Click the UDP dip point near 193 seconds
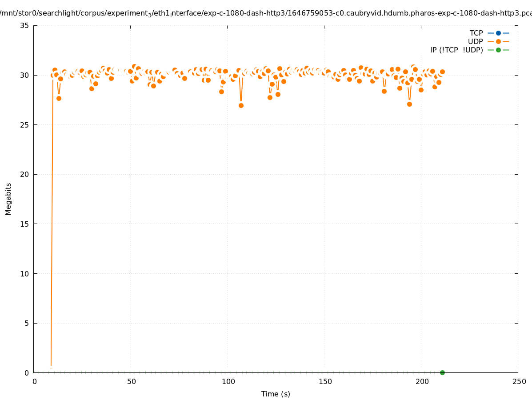The width and height of the screenshot is (532, 400). (x=409, y=104)
